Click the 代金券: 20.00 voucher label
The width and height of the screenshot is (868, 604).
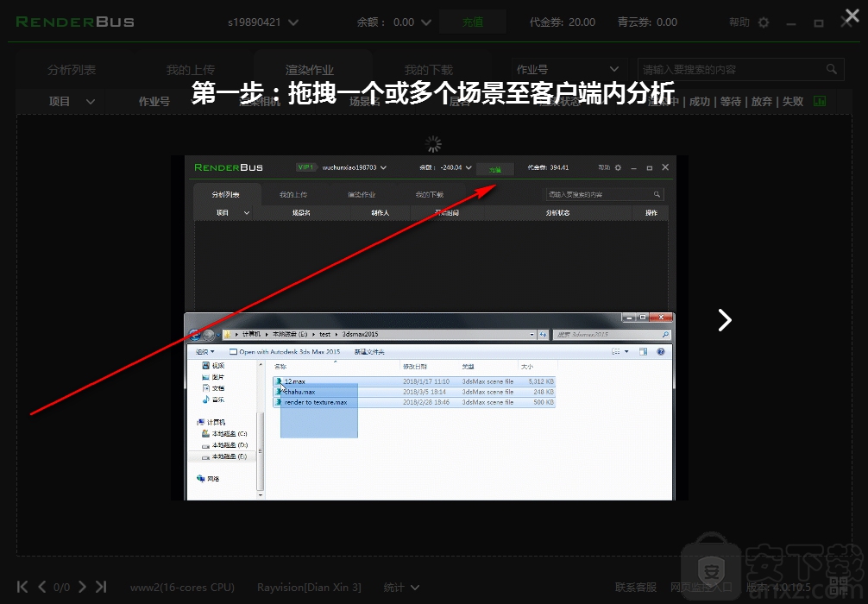(x=563, y=22)
